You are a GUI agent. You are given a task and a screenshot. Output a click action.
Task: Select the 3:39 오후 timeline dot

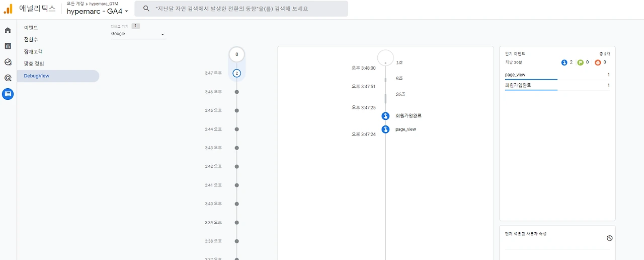click(237, 222)
